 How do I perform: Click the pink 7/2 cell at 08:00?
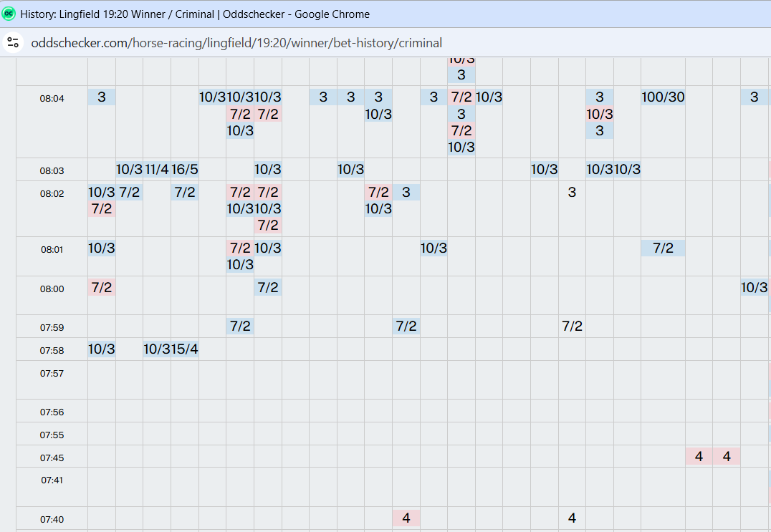[102, 287]
